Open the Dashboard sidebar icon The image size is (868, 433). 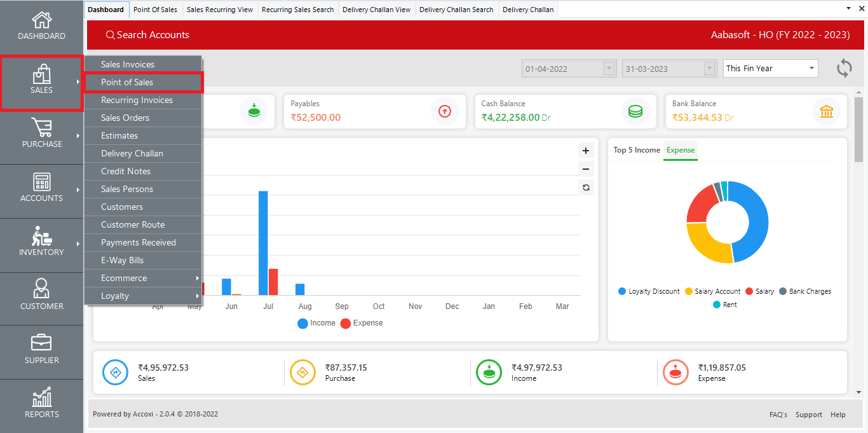coord(41,27)
